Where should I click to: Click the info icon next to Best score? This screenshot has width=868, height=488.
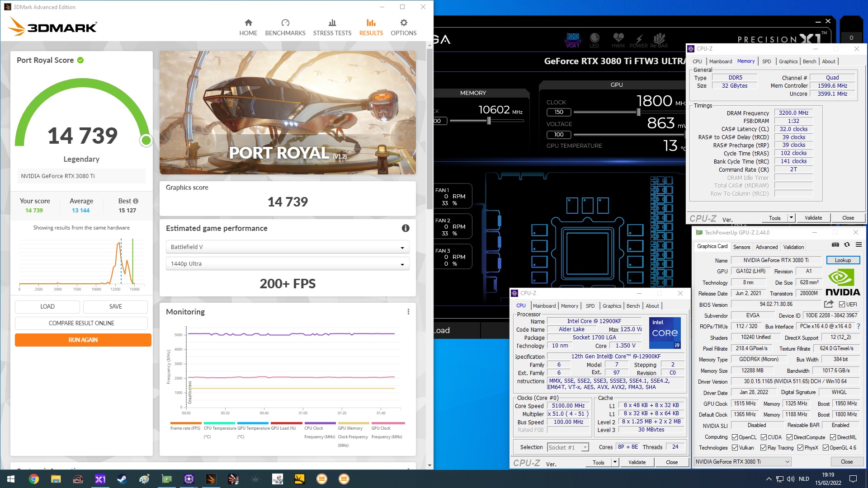[136, 201]
